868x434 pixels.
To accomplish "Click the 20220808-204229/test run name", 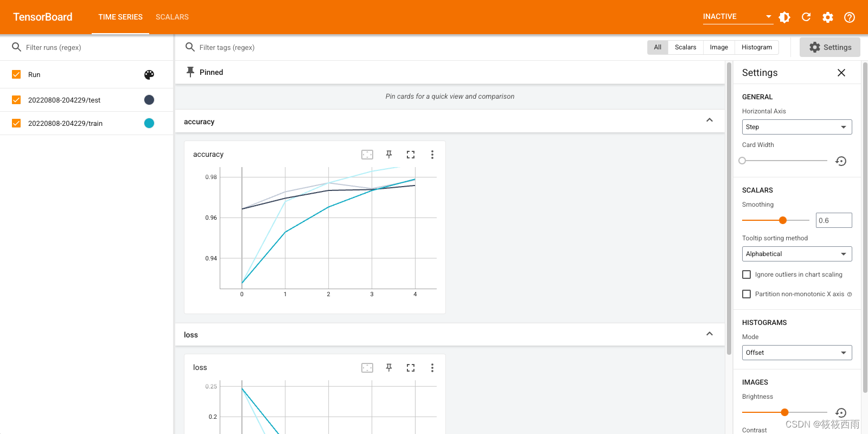I will click(65, 100).
